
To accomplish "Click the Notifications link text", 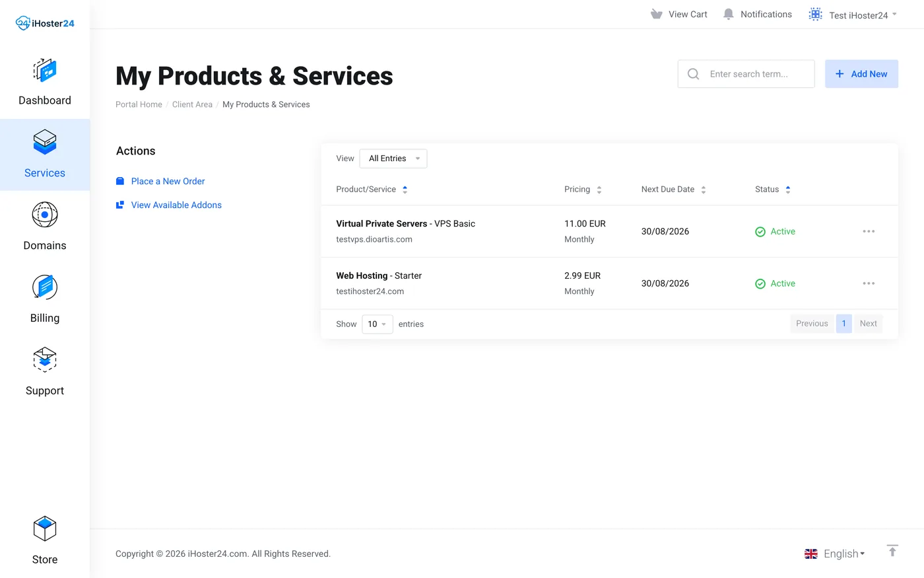I will pyautogui.click(x=766, y=14).
